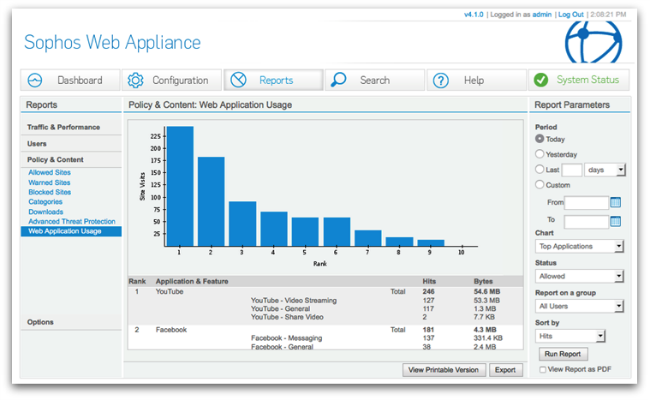Open the Allowed Sites report
The width and height of the screenshot is (650, 400).
point(49,172)
